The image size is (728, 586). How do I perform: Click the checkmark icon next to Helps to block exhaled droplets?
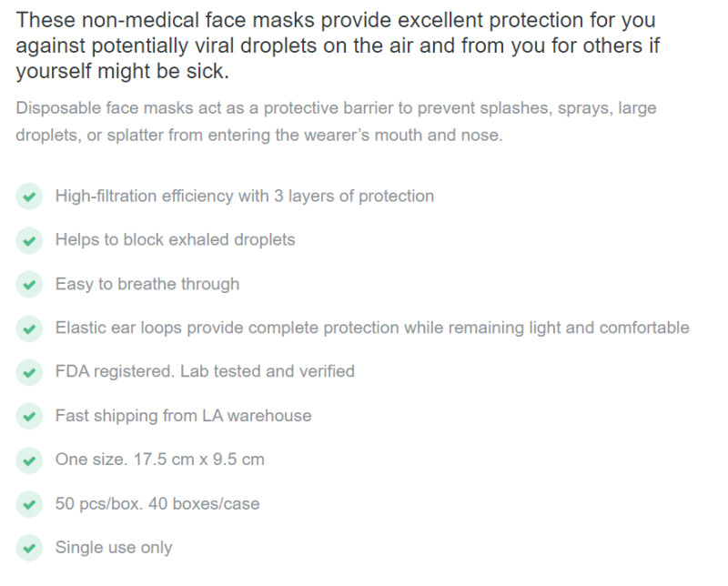pos(29,240)
